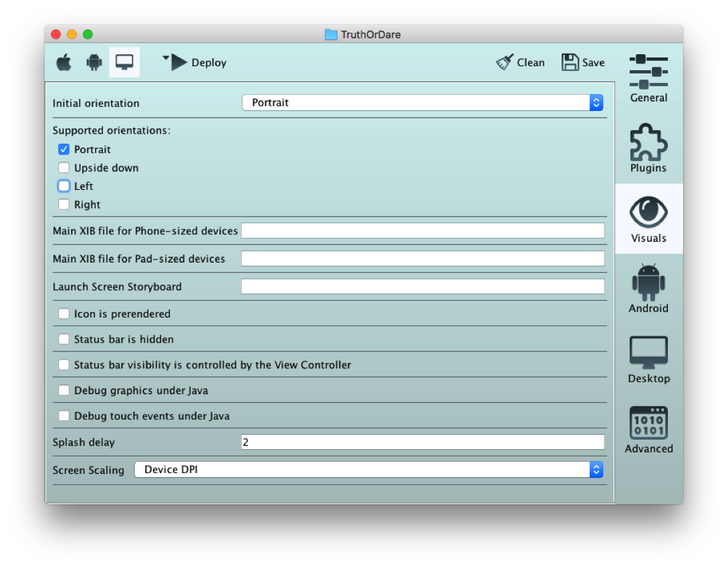Open the Desktop settings tab
Viewport: 728px width, 568px height.
648,360
